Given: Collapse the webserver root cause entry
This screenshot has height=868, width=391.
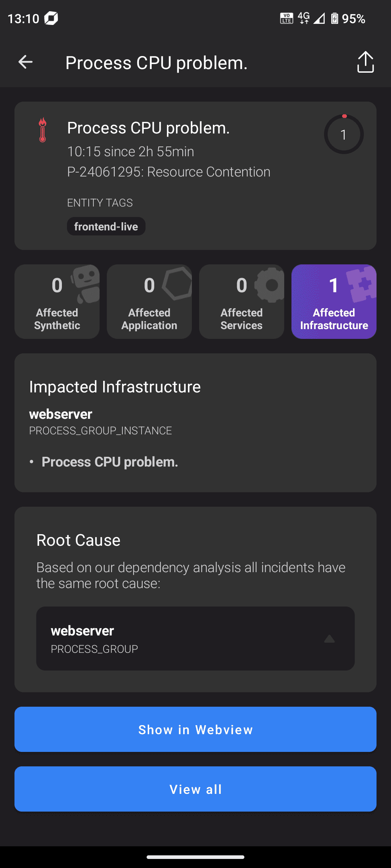Looking at the screenshot, I should (x=329, y=638).
